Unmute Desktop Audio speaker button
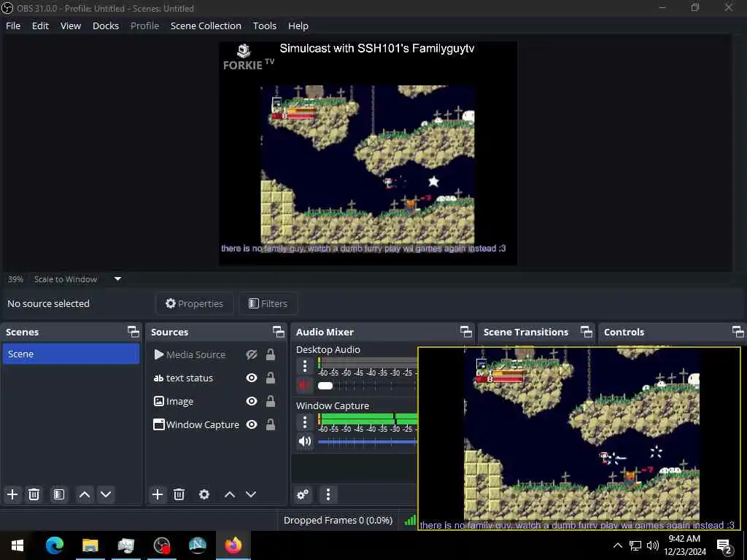Screen dimensions: 747x560 click(304, 385)
